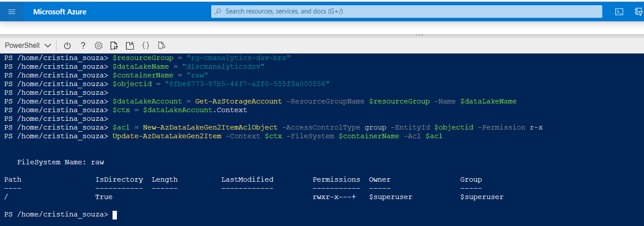Image resolution: width=644 pixels, height=226 pixels.
Task: Click the Owner column header
Action: point(380,179)
